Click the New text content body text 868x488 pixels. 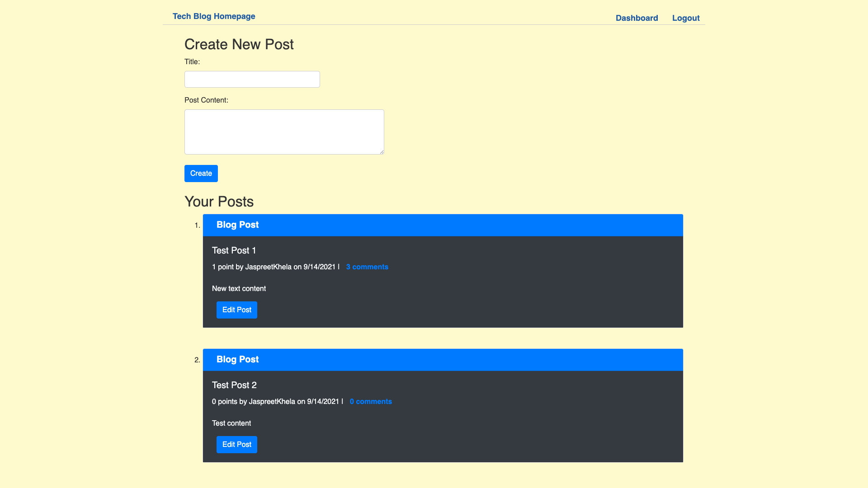coord(239,288)
